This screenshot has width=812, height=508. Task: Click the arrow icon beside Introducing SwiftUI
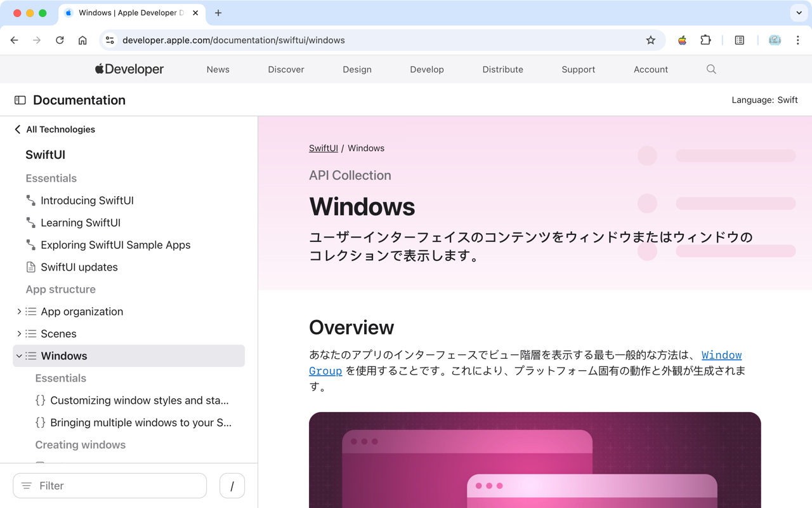[x=30, y=200]
